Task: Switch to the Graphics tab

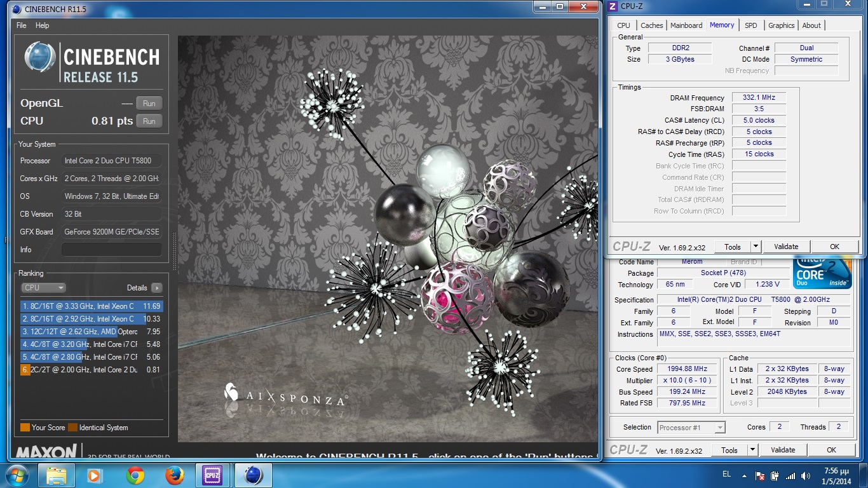Action: (x=782, y=25)
